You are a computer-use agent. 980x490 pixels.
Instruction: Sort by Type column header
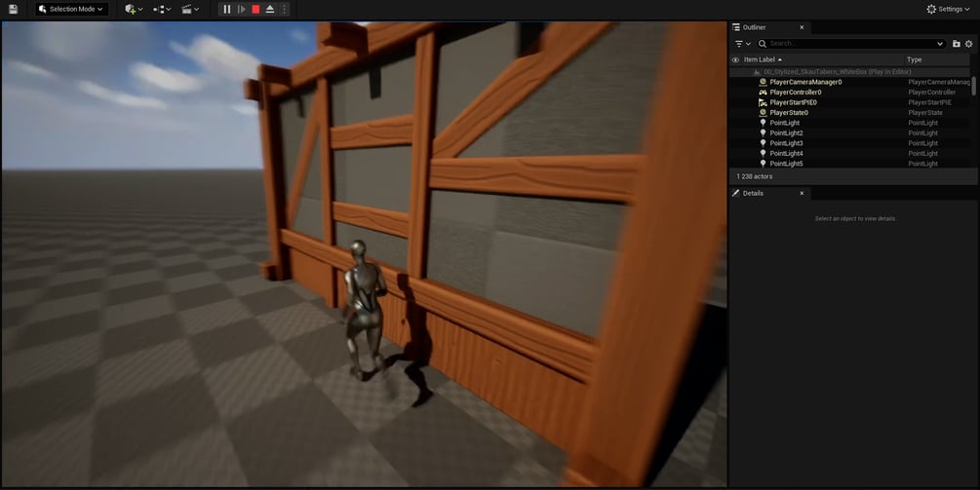coord(914,60)
